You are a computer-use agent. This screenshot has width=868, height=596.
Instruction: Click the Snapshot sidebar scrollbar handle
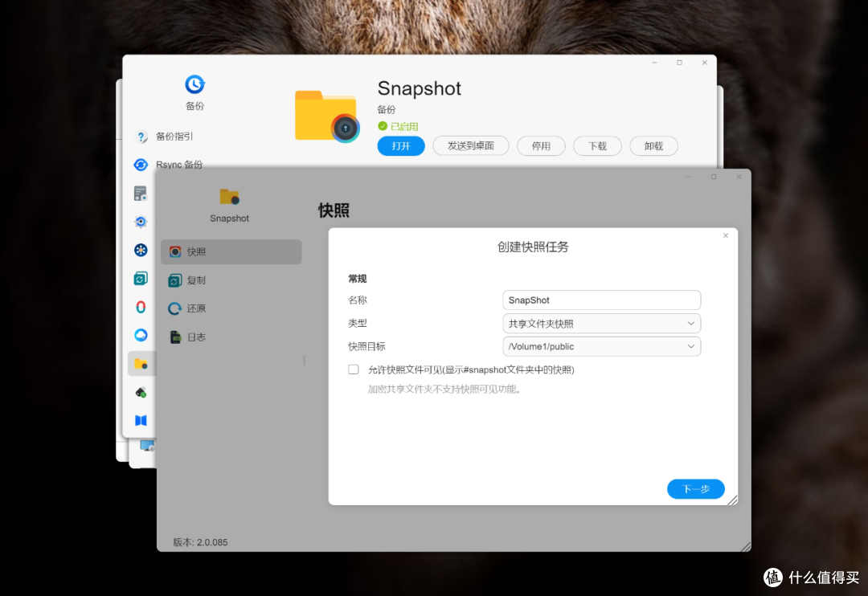(304, 361)
